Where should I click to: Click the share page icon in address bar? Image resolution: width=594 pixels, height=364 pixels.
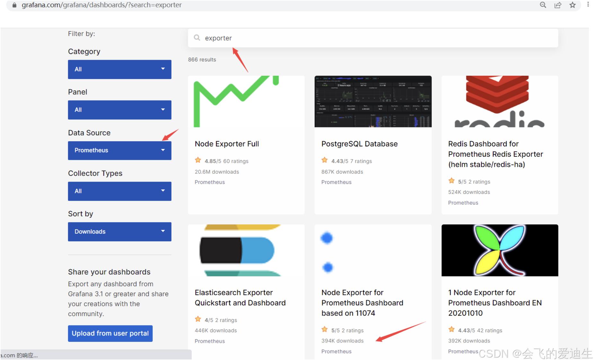pyautogui.click(x=558, y=5)
